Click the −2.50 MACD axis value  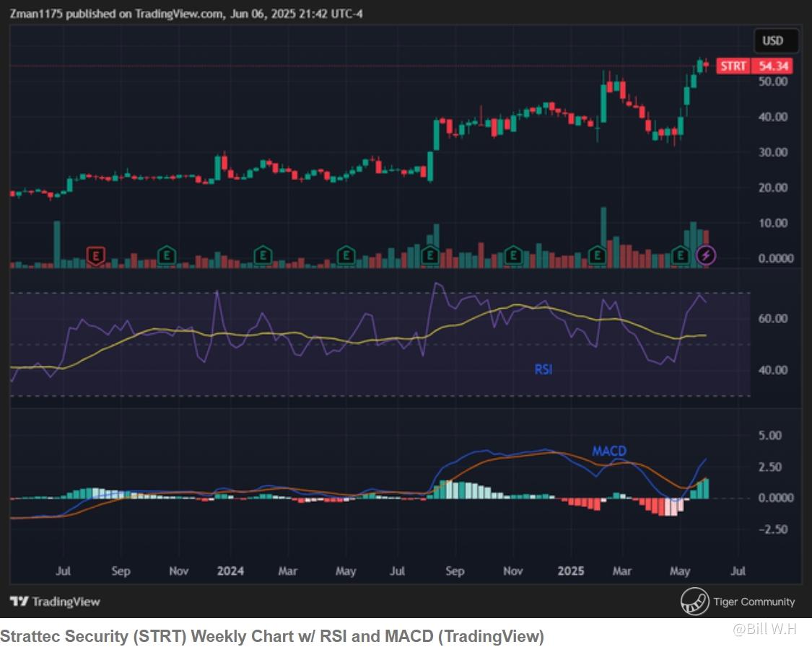(772, 529)
